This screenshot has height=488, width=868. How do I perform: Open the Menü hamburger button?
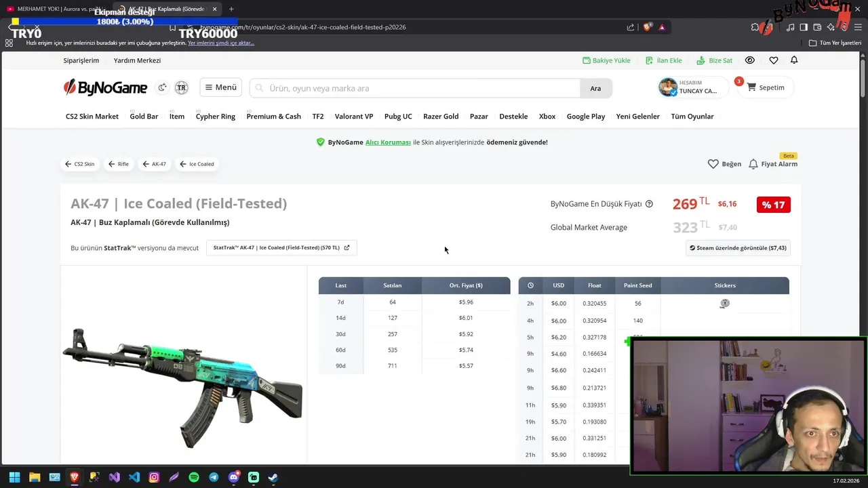click(x=221, y=87)
